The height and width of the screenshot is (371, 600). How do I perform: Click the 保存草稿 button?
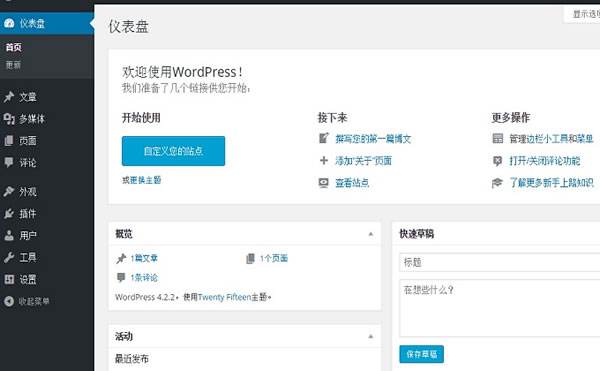[x=422, y=354]
